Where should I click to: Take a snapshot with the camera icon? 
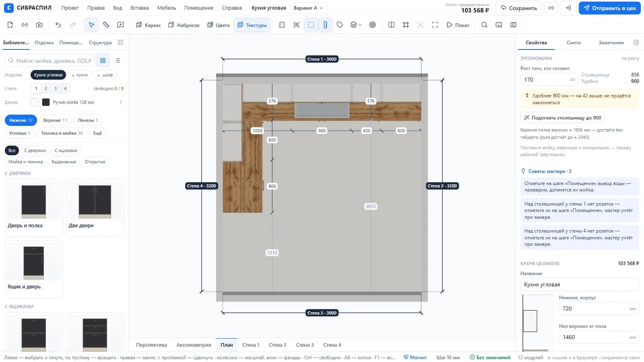pyautogui.click(x=39, y=25)
